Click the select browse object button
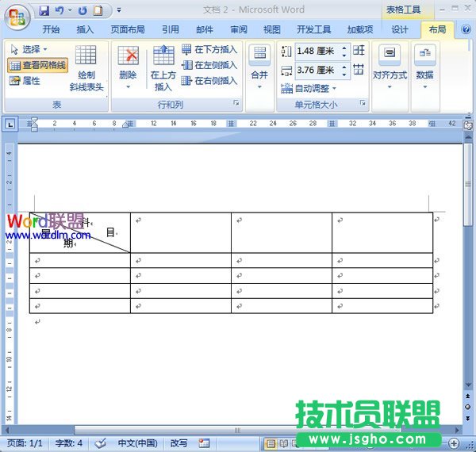This screenshot has height=452, width=476. pyautogui.click(x=468, y=407)
